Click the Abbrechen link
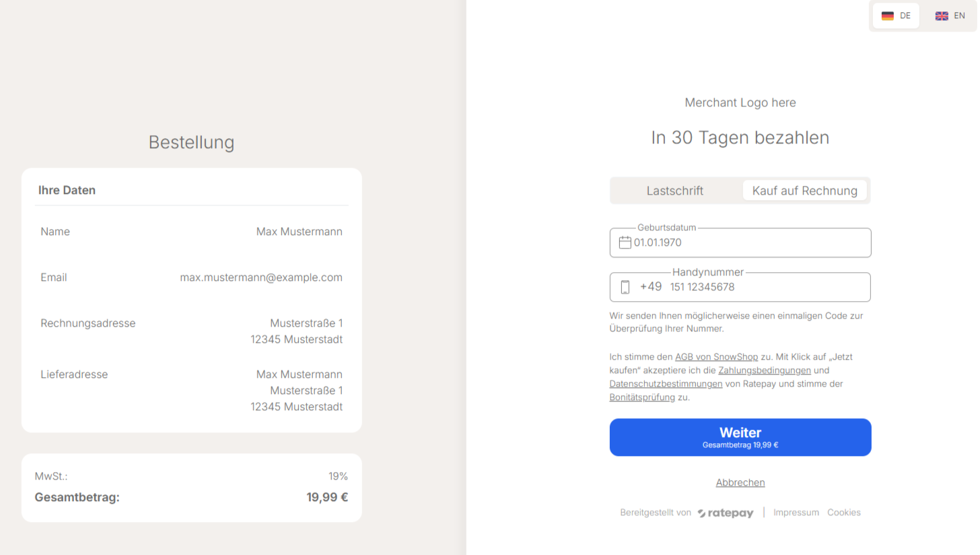Viewport: 980px width, 555px height. (x=740, y=482)
